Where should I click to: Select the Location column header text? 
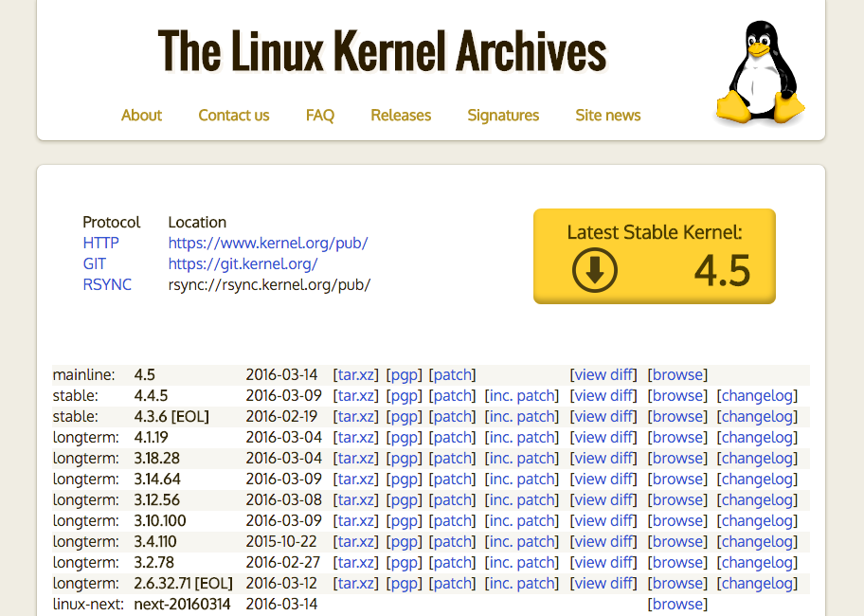(197, 222)
